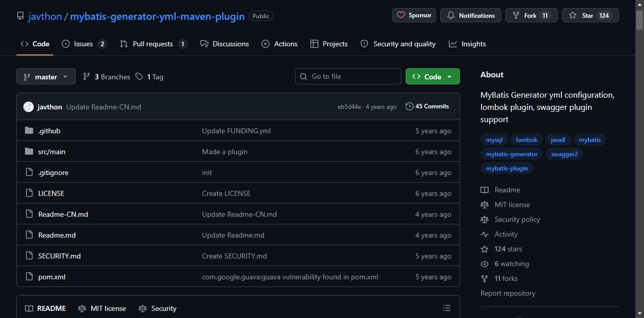This screenshot has height=318, width=644.
Task: Go to the Discussions tab
Action: click(224, 44)
